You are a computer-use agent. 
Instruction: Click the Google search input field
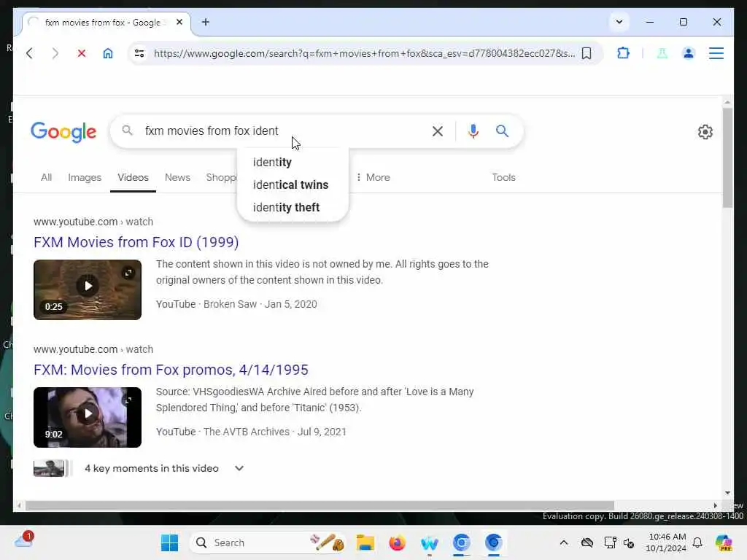pyautogui.click(x=281, y=131)
